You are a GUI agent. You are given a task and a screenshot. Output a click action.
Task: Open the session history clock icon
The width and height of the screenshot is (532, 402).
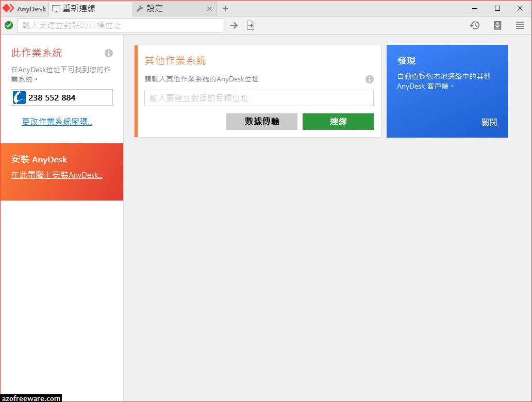click(x=475, y=25)
